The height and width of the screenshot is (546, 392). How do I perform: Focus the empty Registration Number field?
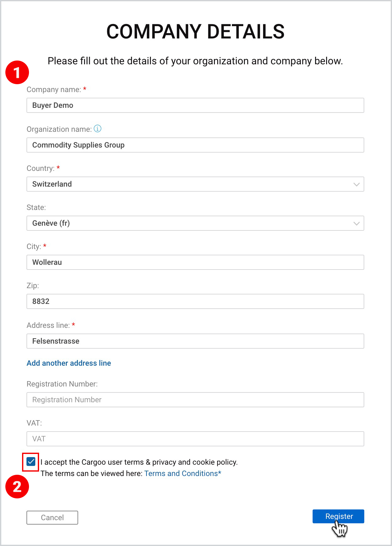[195, 400]
